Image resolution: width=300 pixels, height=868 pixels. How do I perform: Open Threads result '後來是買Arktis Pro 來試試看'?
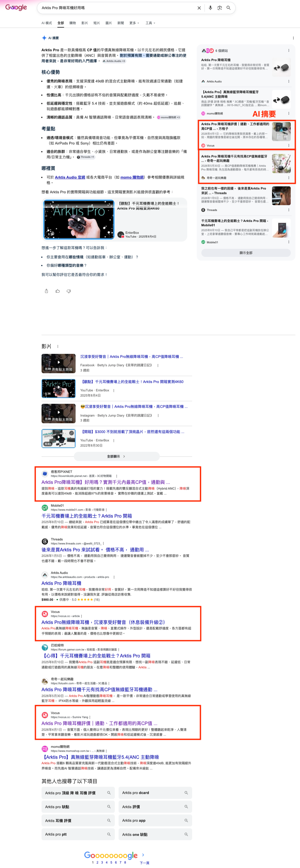point(95,550)
